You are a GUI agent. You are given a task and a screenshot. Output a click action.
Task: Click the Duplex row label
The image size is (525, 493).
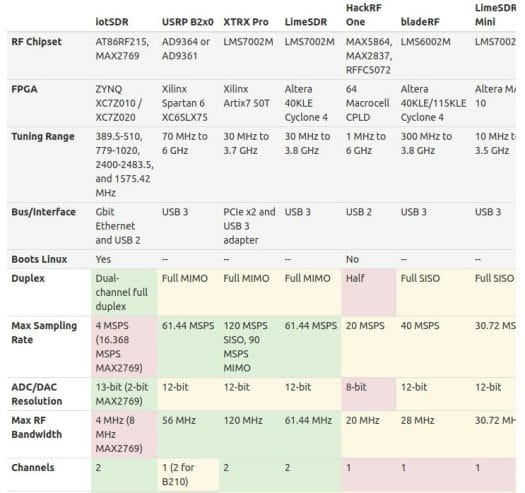(28, 278)
